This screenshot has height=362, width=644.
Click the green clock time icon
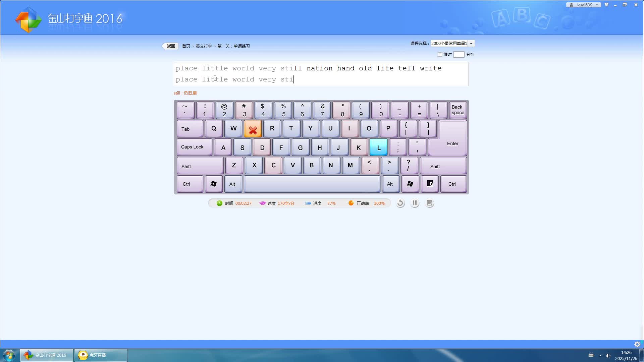click(219, 203)
